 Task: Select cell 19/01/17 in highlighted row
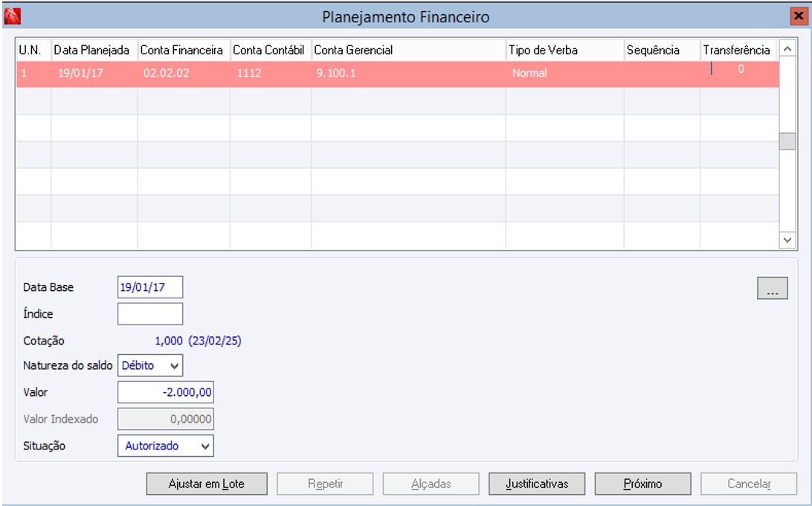(x=94, y=74)
